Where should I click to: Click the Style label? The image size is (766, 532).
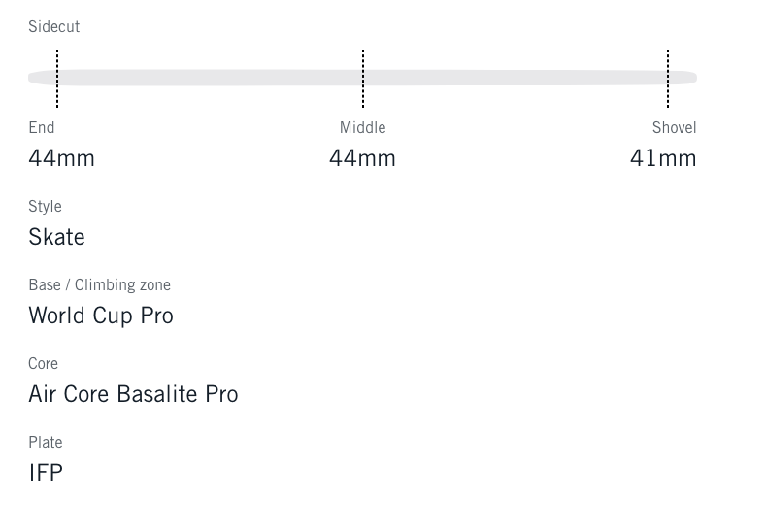point(45,207)
